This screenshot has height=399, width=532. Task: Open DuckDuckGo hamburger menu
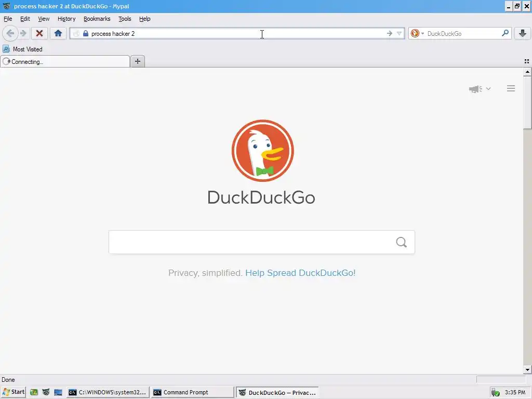511,88
